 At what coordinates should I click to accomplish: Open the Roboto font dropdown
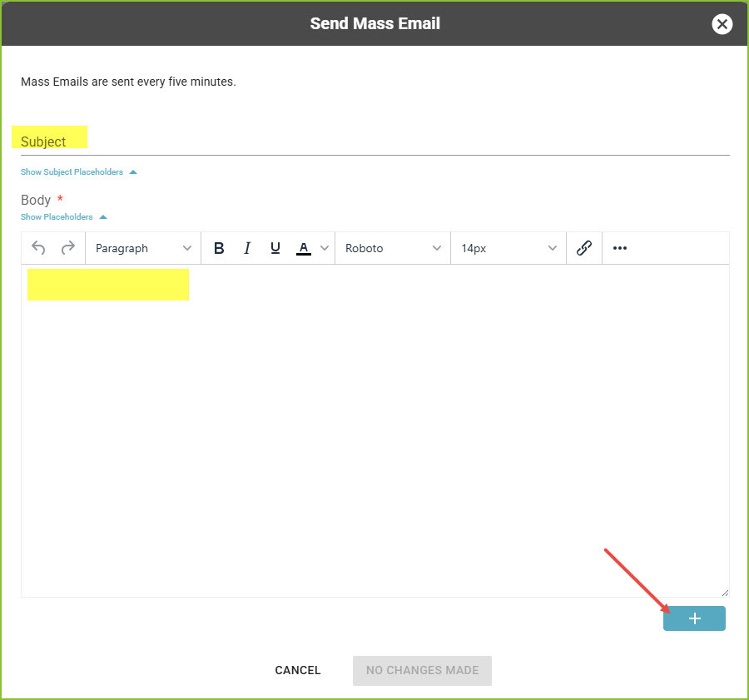pos(393,248)
